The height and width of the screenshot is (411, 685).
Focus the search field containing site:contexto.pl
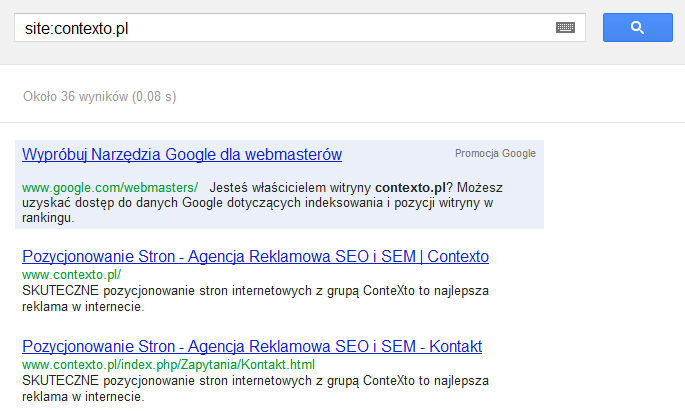pyautogui.click(x=280, y=29)
